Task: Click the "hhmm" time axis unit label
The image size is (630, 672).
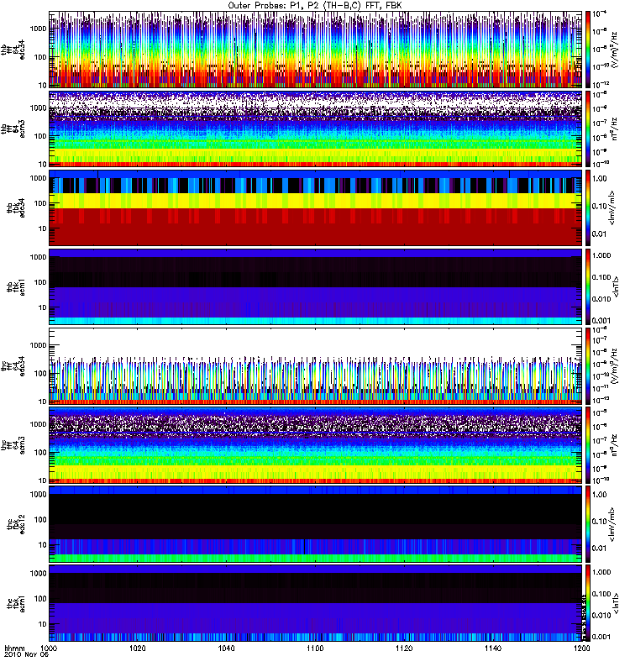Action: (14, 648)
